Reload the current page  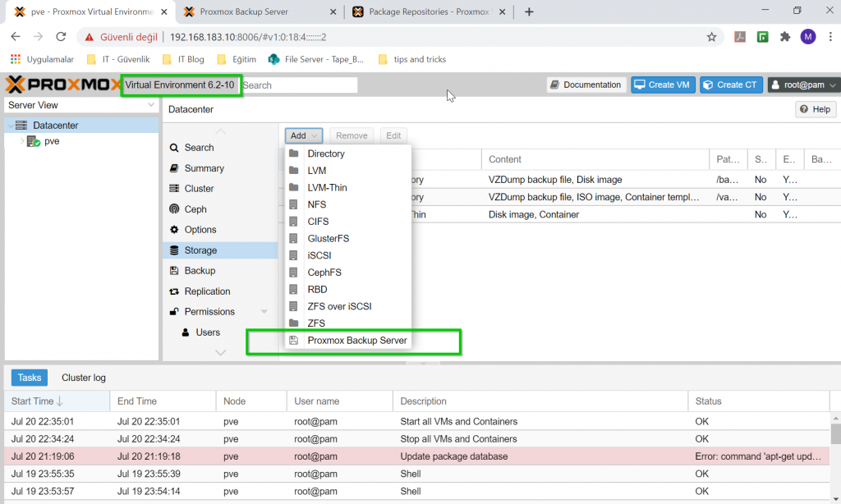point(61,37)
